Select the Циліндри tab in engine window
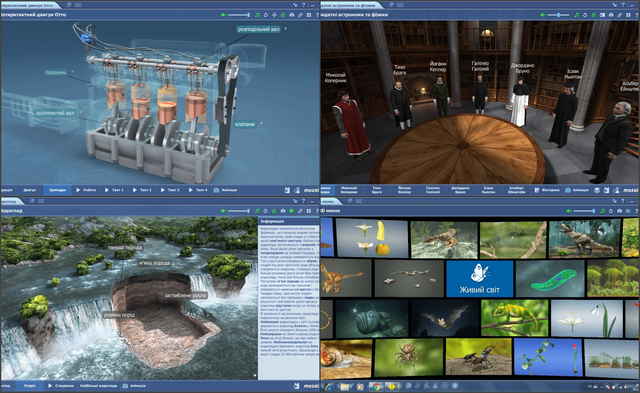 pyautogui.click(x=58, y=190)
